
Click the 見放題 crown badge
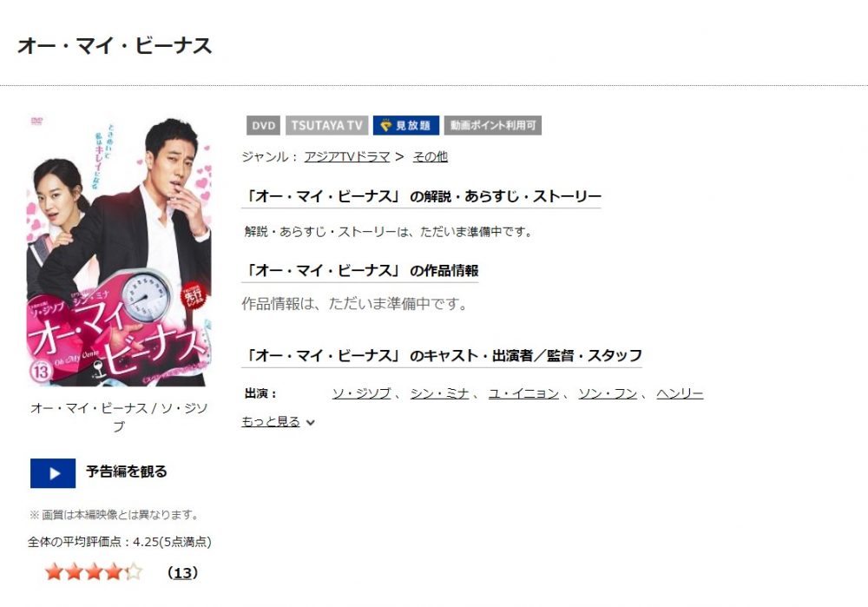pos(405,125)
